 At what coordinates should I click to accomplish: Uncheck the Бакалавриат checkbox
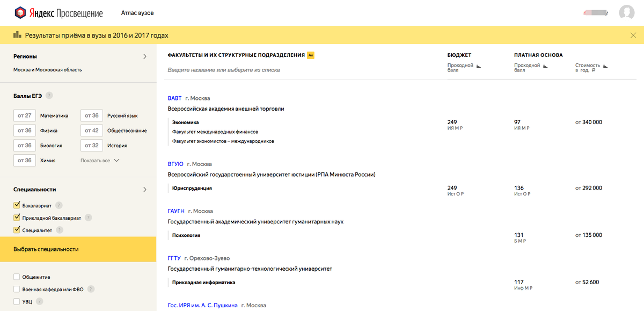click(x=17, y=205)
